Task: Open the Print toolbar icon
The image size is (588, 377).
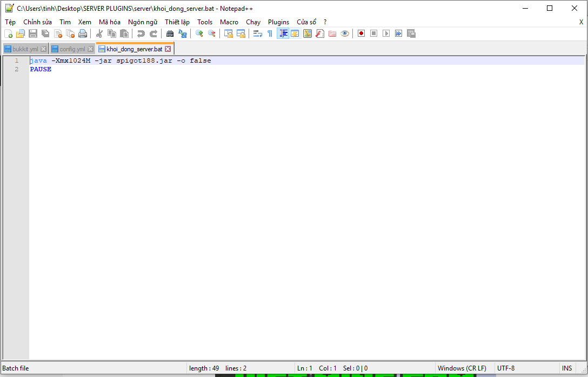Action: 82,33
